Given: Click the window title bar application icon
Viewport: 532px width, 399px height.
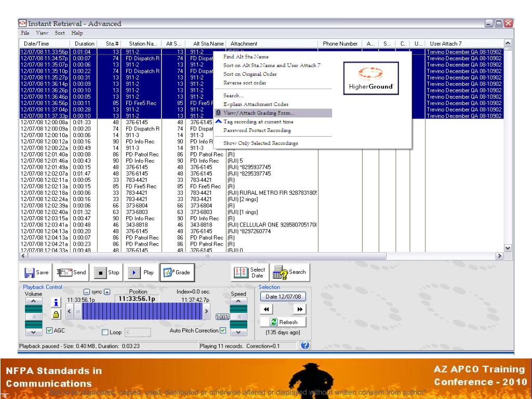Looking at the screenshot, I should tap(23, 23).
